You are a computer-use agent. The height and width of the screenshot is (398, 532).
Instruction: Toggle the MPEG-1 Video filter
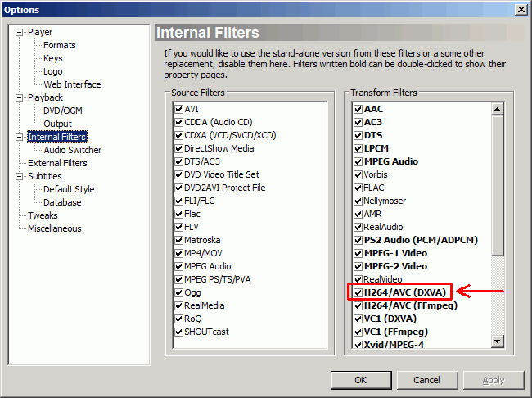358,254
